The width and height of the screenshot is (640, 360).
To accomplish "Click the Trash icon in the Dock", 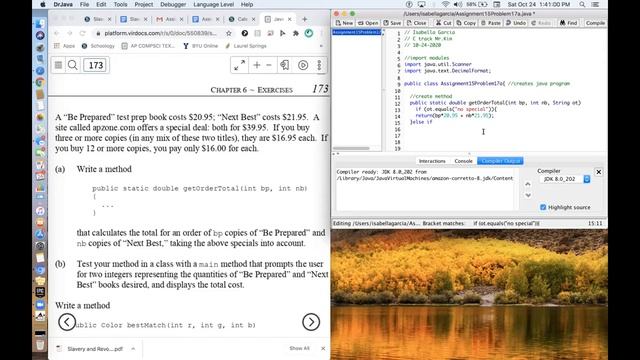I will coord(40,345).
